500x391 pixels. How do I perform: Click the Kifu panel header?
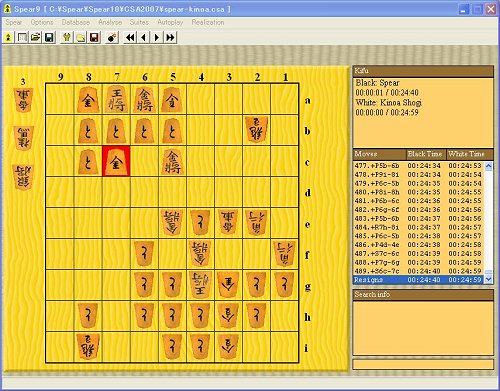[423, 71]
